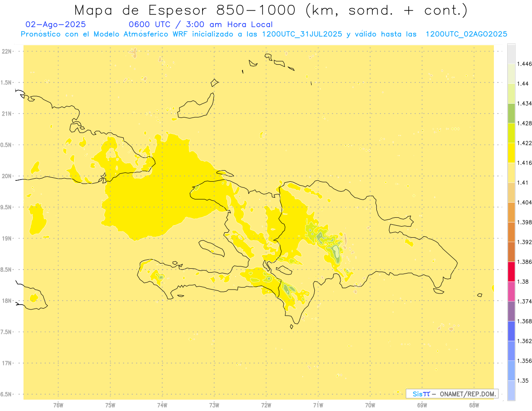Click the '75W' longitude label
532x411 pixels.
[x=110, y=405]
